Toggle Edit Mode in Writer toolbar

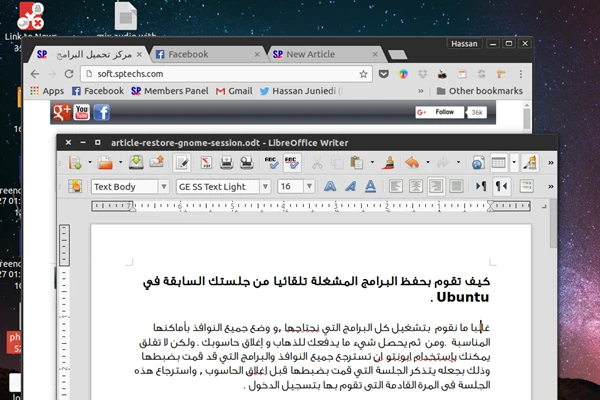pyautogui.click(x=182, y=163)
